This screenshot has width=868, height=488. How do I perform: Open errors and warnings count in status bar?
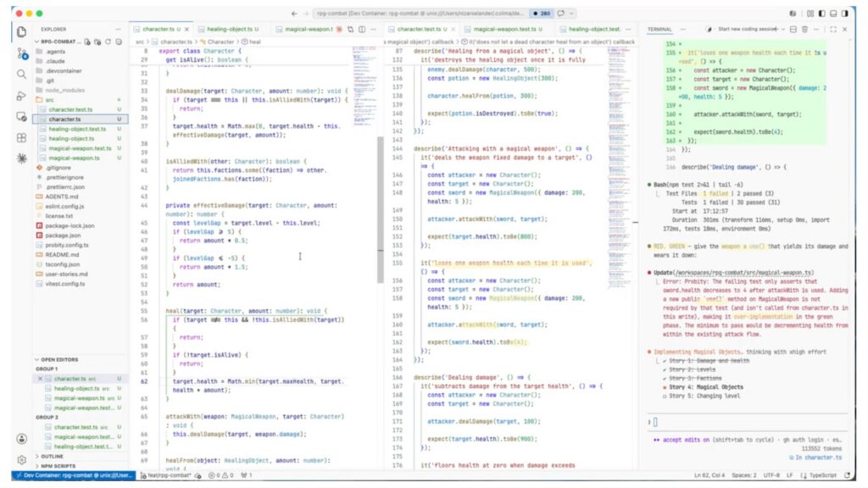221,475
